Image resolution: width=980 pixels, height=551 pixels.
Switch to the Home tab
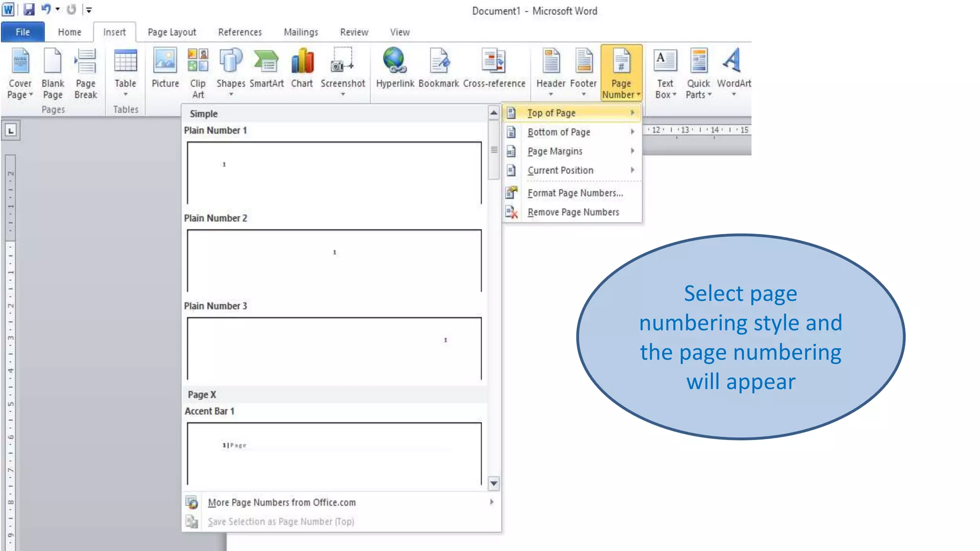click(x=69, y=32)
